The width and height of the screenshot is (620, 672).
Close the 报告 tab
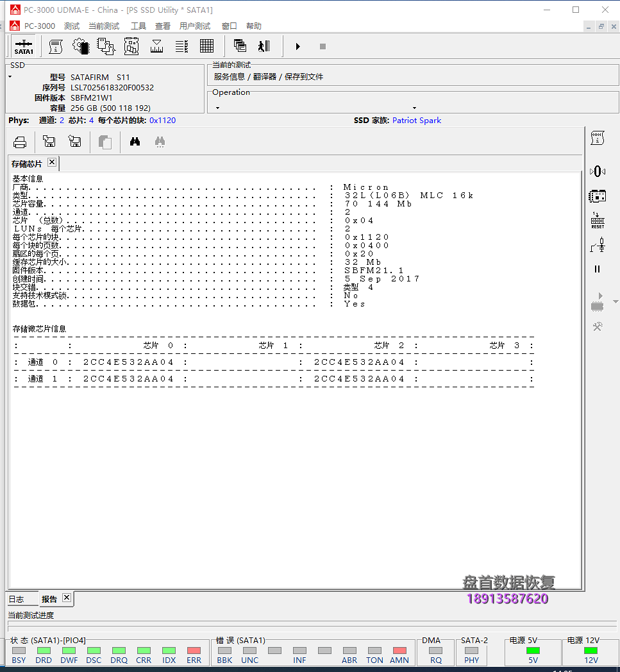coord(67,598)
